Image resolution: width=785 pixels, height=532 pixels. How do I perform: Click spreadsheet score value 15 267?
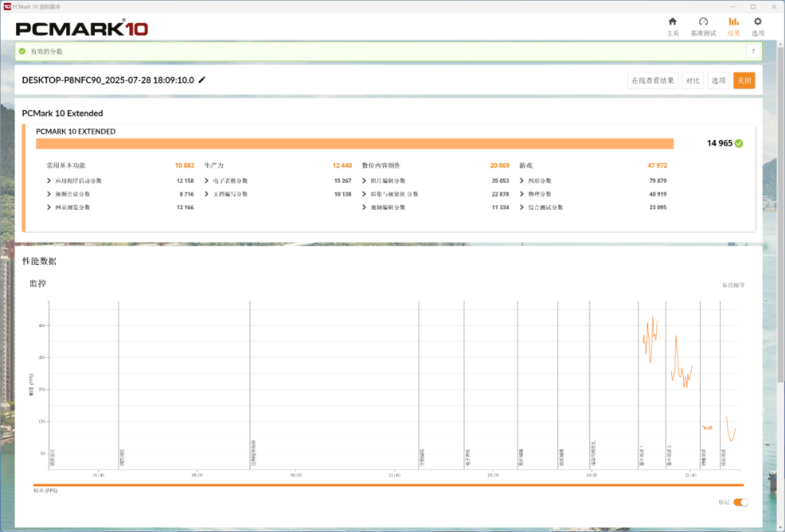[x=343, y=181]
